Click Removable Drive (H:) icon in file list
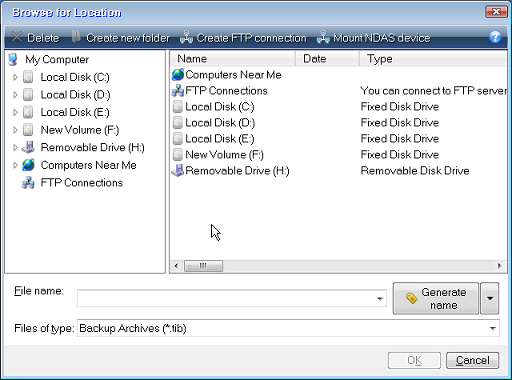This screenshot has height=380, width=512. pos(178,170)
